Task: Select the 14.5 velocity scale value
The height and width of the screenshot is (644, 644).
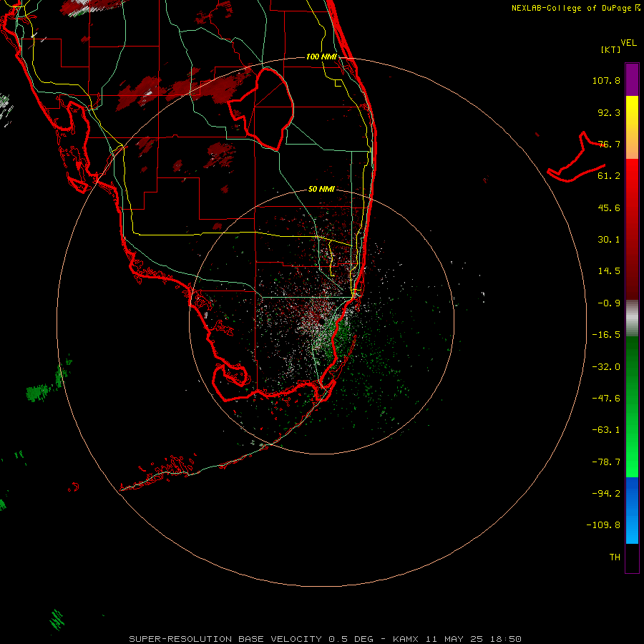Action: tap(609, 271)
